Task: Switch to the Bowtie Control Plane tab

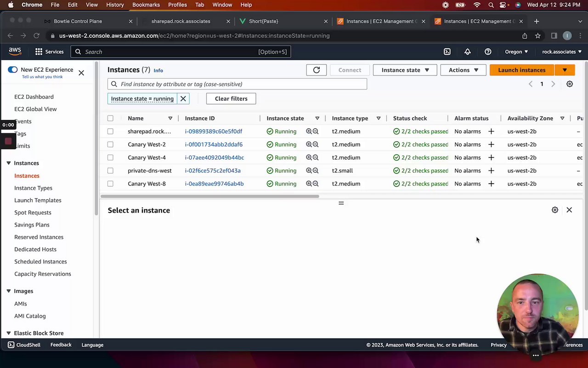Action: 78,21
